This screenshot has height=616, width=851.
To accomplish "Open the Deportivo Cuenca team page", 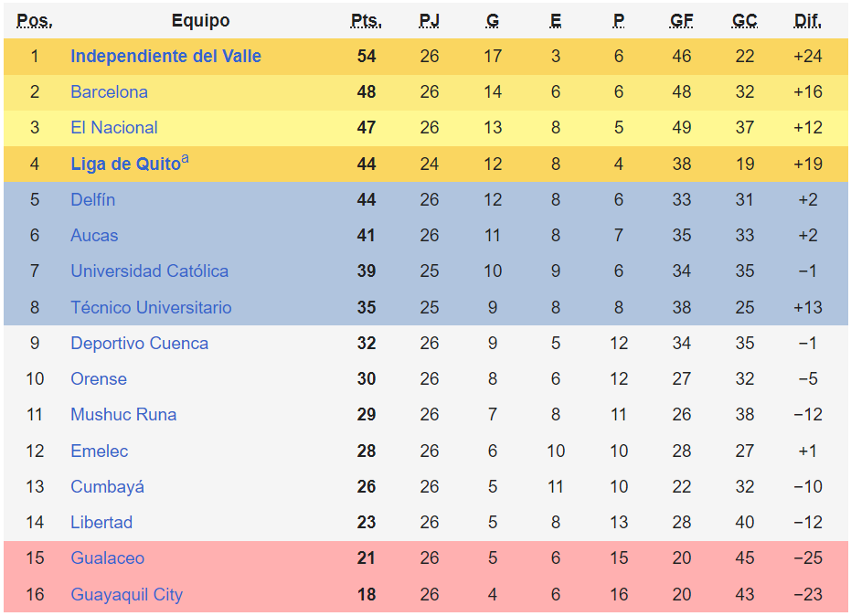I will [x=139, y=344].
